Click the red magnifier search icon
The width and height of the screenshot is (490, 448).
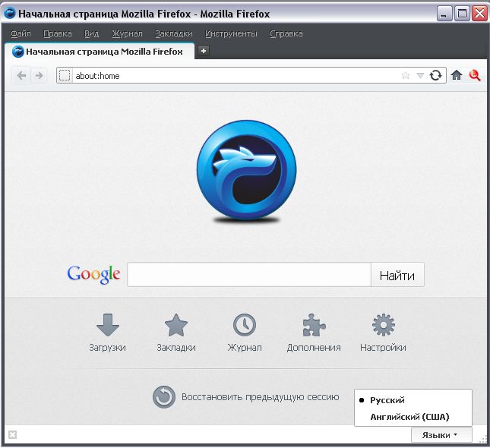point(474,75)
